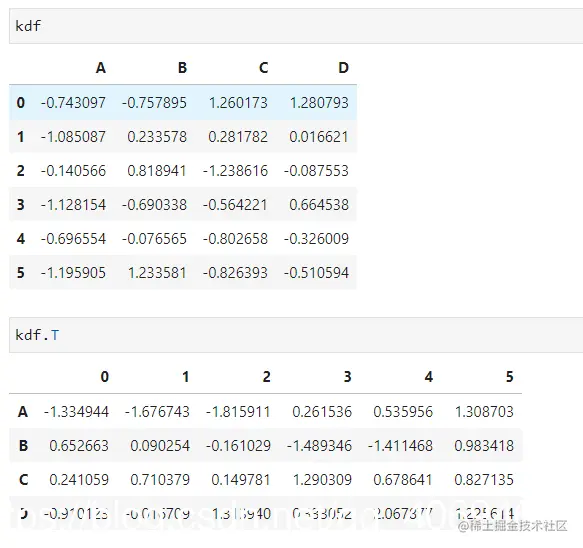Viewport: 583px width, 548px height.
Task: Select column header B in kdf table
Action: tap(182, 68)
